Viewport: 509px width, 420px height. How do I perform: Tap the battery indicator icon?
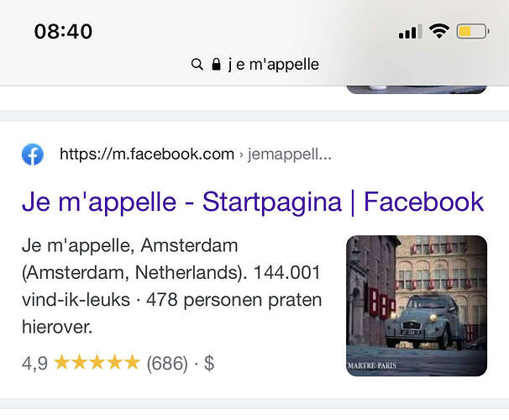473,31
